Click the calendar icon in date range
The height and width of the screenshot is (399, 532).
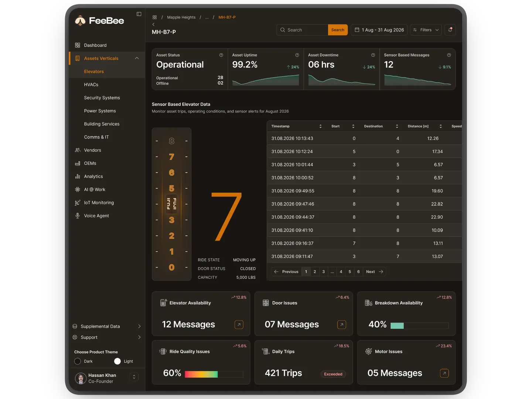(357, 30)
